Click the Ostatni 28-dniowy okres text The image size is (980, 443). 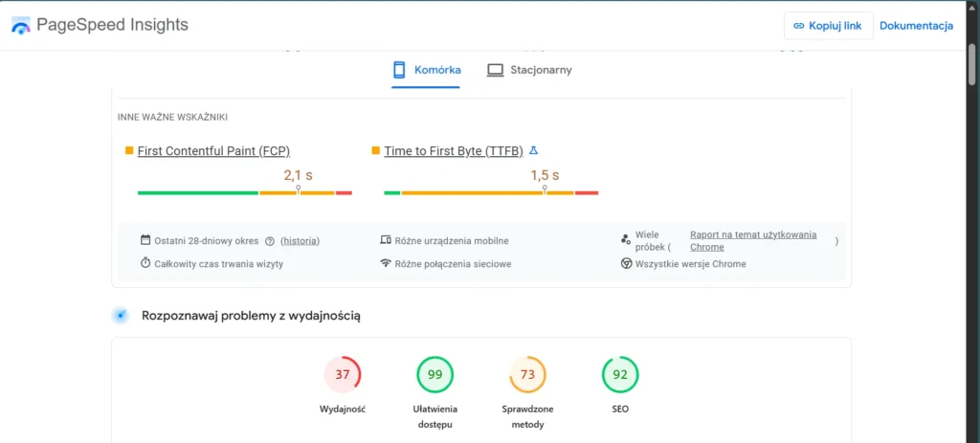(207, 241)
